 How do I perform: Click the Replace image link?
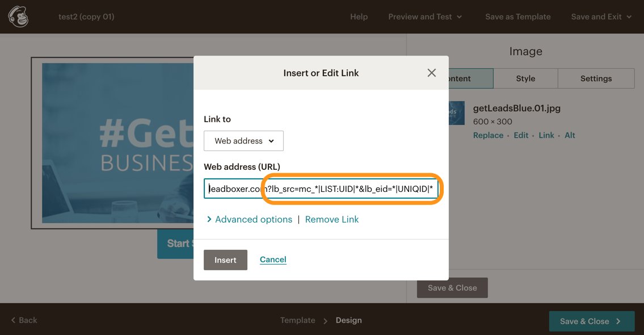pyautogui.click(x=488, y=135)
